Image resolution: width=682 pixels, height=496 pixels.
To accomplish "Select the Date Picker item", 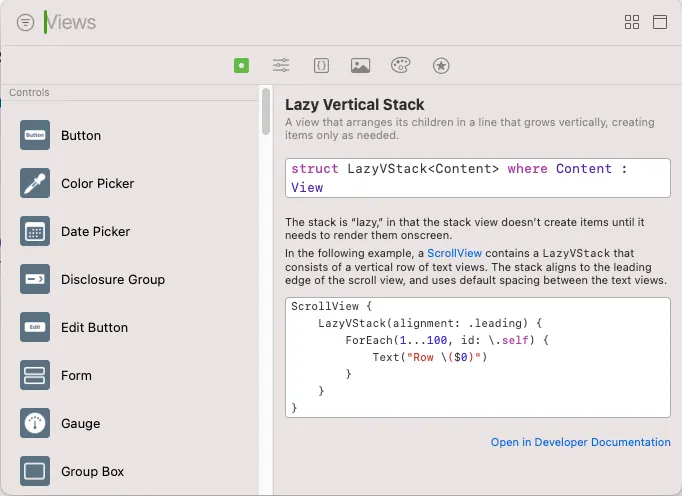I will click(x=95, y=232).
